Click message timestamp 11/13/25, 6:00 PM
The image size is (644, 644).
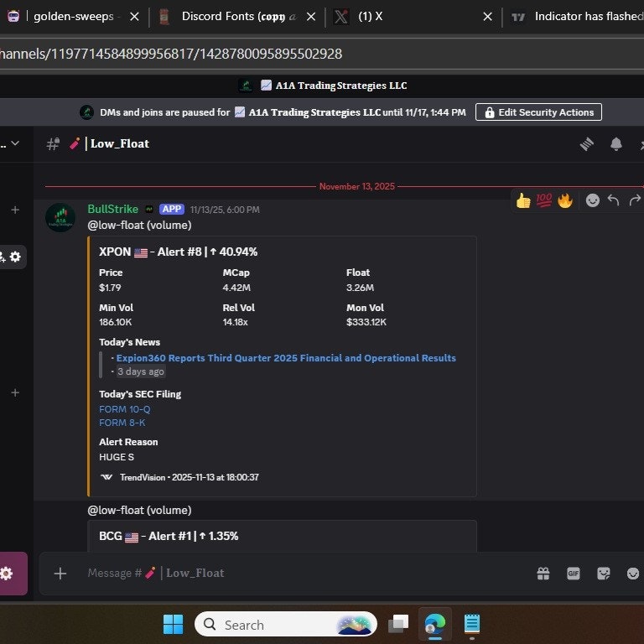coord(225,210)
